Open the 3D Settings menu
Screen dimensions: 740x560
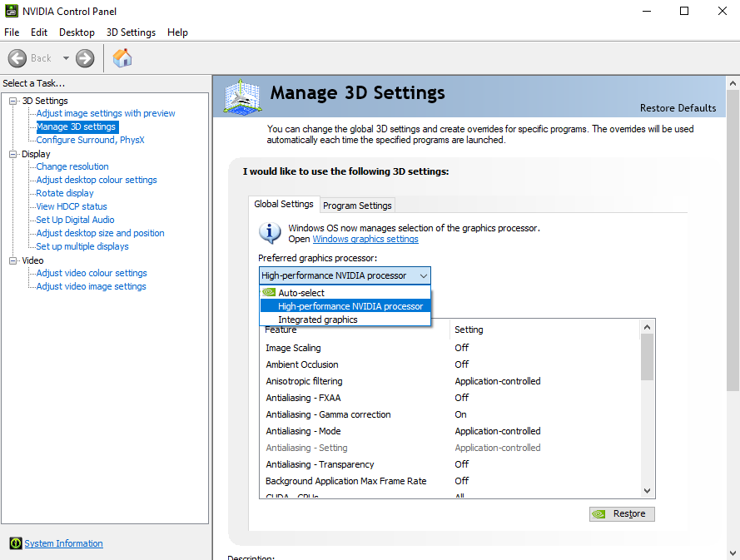click(x=131, y=32)
